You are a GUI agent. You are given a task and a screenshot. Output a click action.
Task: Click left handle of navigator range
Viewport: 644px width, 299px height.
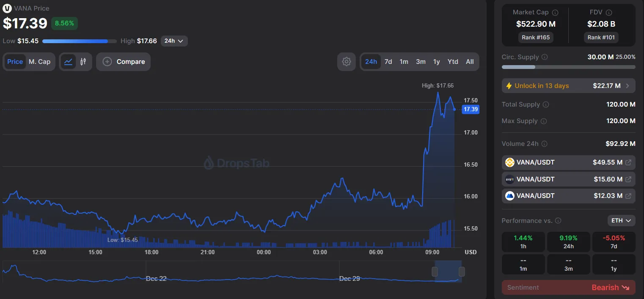435,272
